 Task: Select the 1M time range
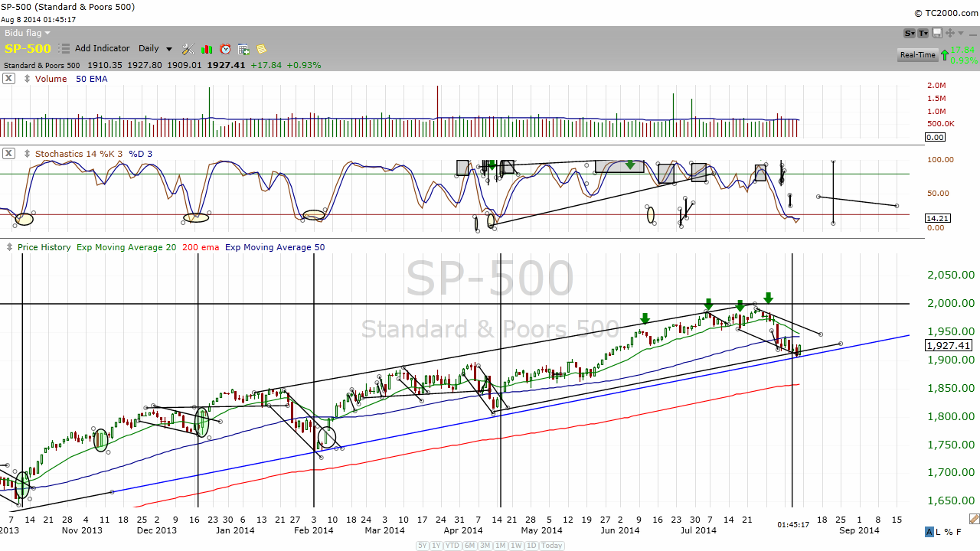pyautogui.click(x=500, y=546)
